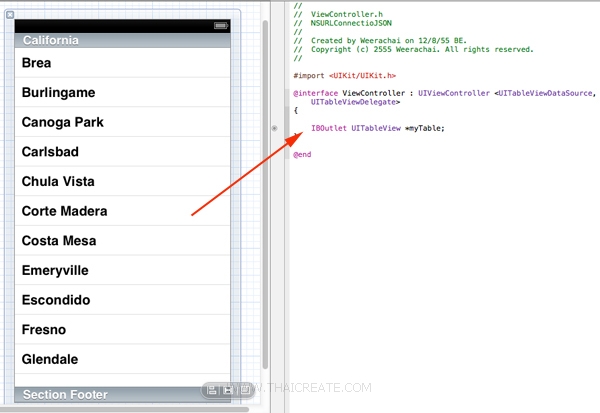This screenshot has height=413, width=600.
Task: Click the Created by Weerachai comment
Action: tap(380, 41)
